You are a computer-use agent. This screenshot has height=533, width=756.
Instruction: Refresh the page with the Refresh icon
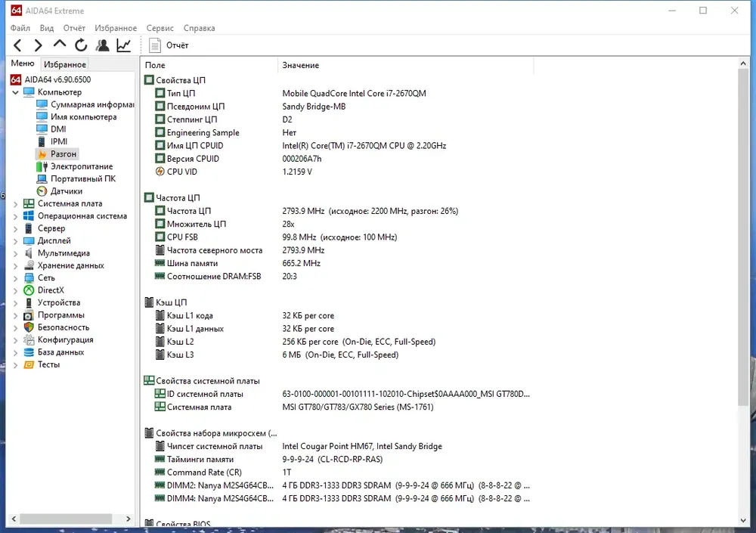point(81,45)
